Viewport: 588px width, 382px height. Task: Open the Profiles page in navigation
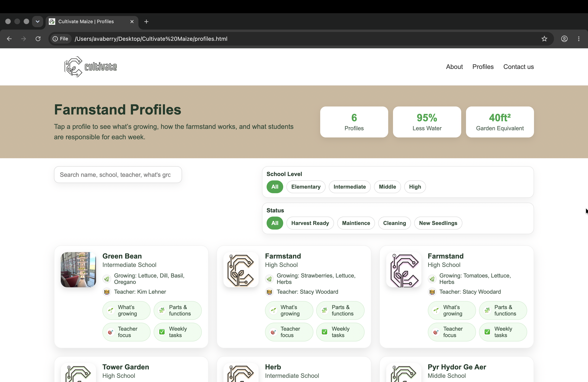[483, 67]
